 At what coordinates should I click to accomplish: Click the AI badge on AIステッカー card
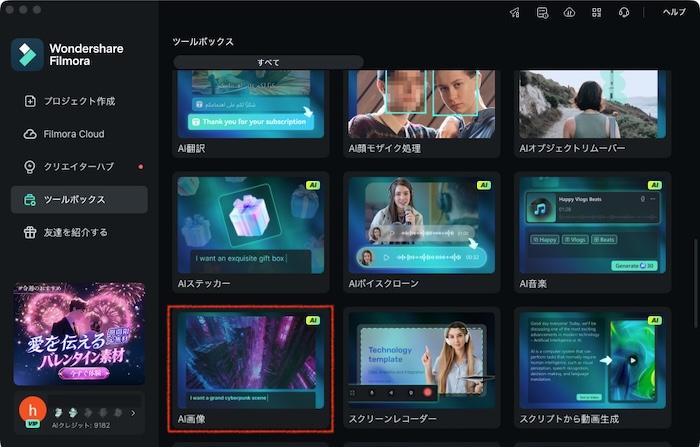312,185
